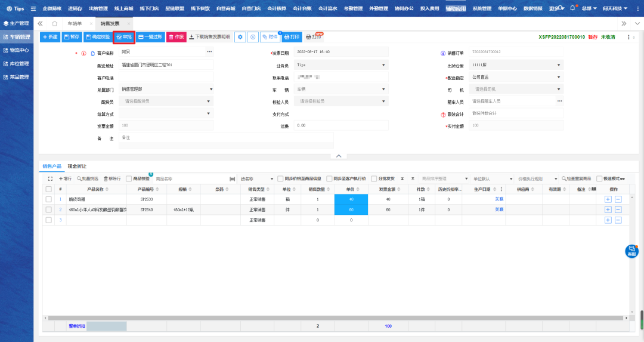This screenshot has height=342, width=644.
Task: Click the fullscreen icon in the product grid toolbar
Action: (50, 178)
